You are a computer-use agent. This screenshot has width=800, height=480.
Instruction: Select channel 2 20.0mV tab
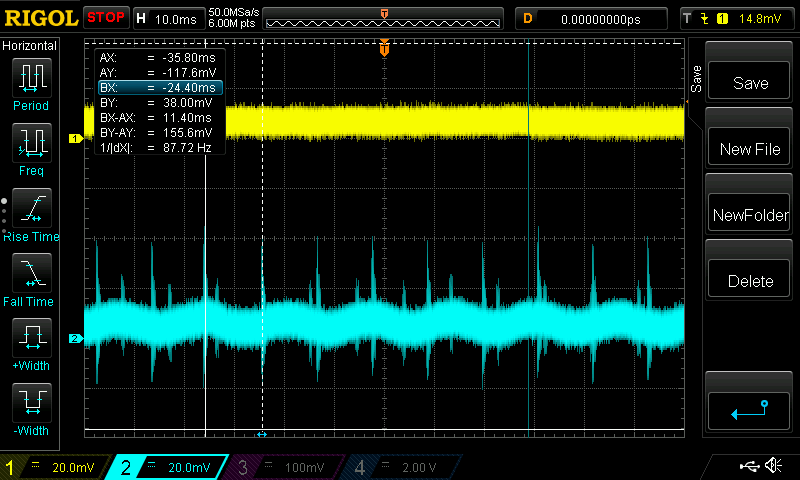point(169,467)
